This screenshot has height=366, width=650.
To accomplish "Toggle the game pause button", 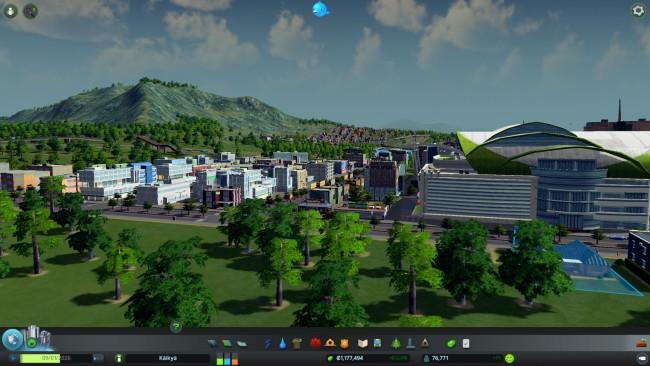I will click(x=13, y=358).
